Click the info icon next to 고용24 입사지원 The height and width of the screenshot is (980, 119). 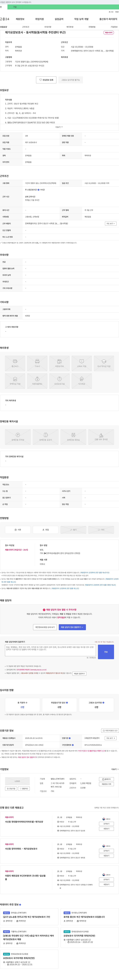tap(103, 703)
